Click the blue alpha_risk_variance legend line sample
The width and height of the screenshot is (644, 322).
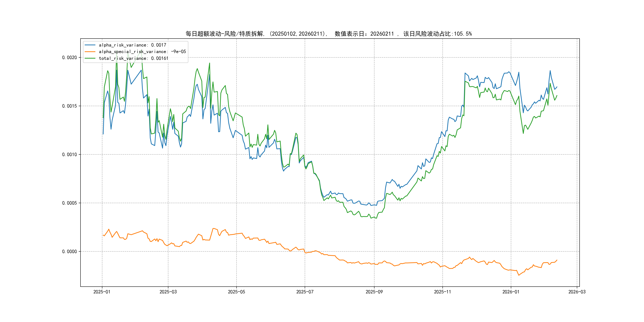tap(90, 45)
